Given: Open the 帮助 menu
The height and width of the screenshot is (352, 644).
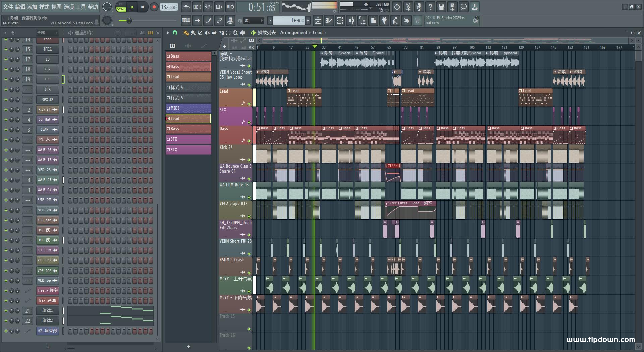Looking at the screenshot, I should pyautogui.click(x=93, y=7).
